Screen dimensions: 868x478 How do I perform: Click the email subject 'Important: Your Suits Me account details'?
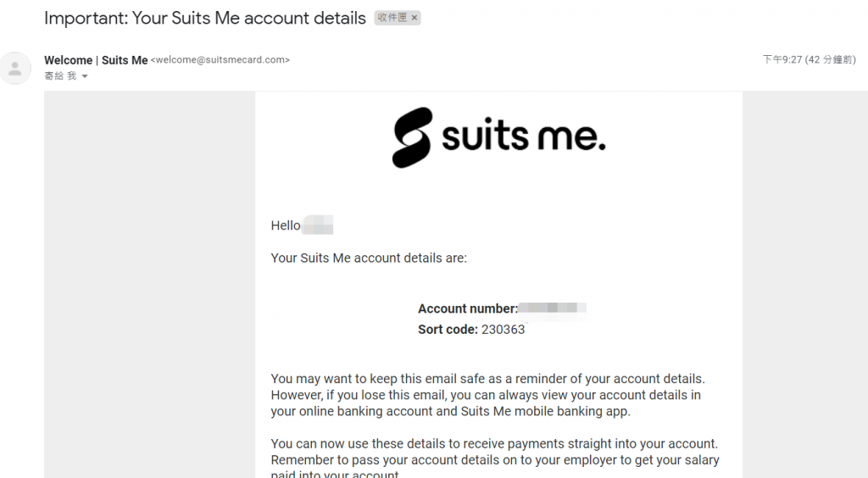pos(205,18)
